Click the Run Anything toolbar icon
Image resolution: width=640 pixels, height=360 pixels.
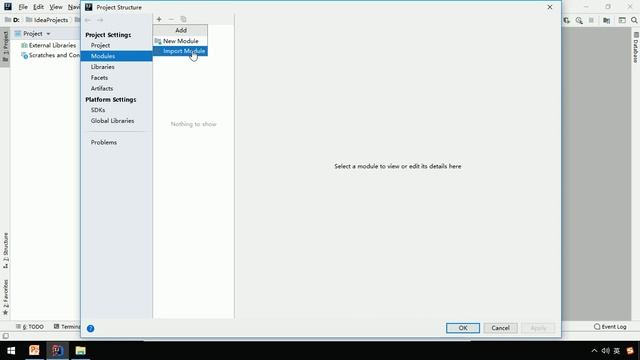622,20
